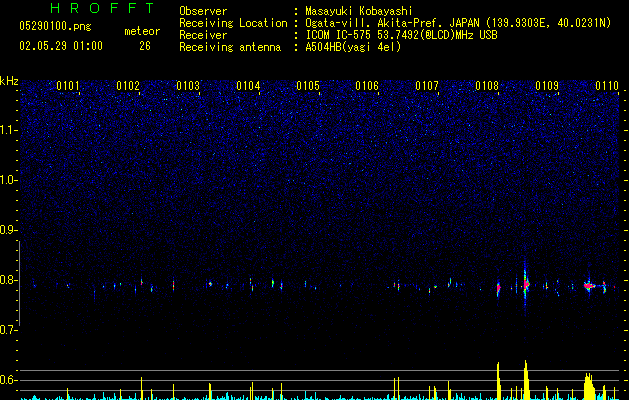Click the 0104 time marker
This screenshot has width=629, height=400.
tap(248, 86)
